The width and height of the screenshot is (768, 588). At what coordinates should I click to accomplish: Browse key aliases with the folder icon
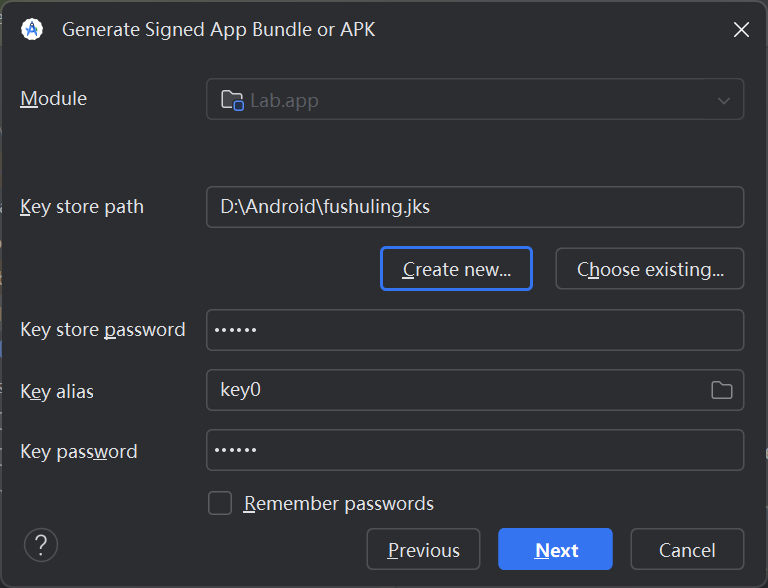[x=722, y=390]
